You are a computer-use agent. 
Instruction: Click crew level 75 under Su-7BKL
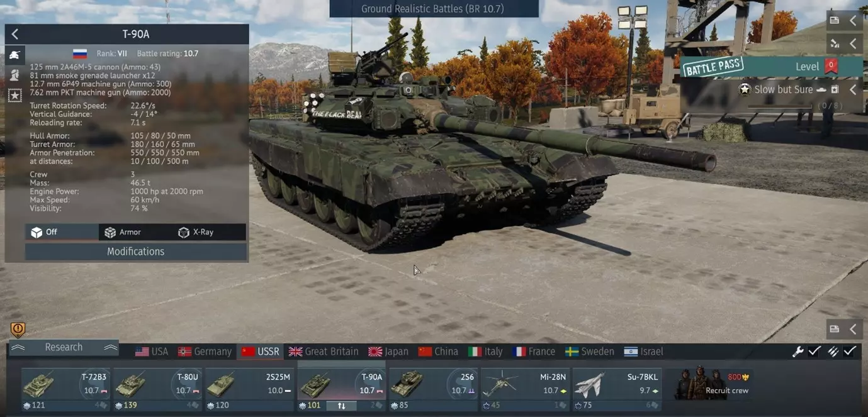[x=583, y=406]
